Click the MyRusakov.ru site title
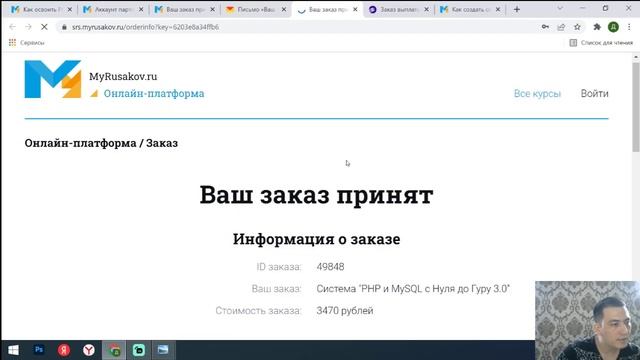Screen dimensions: 640x360 (x=123, y=76)
